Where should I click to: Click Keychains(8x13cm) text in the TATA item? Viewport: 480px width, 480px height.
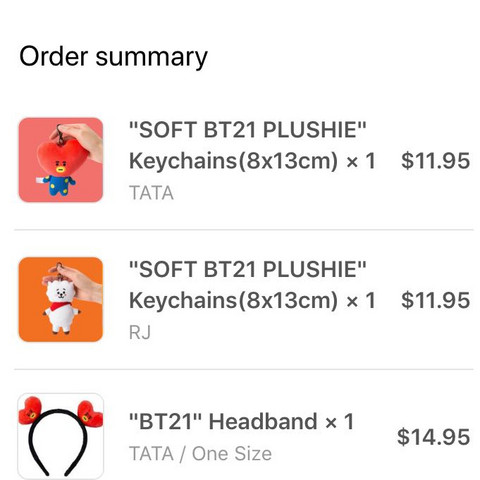click(234, 161)
